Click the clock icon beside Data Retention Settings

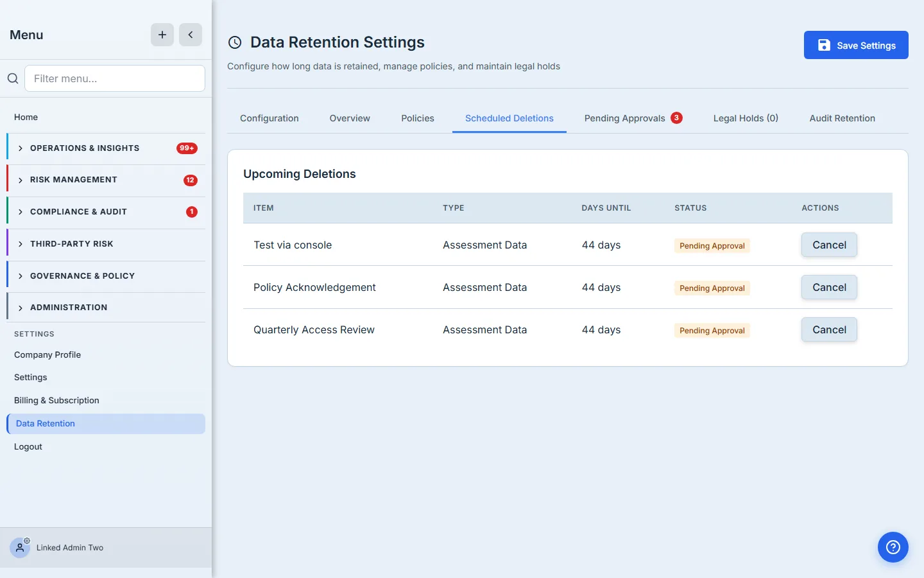[235, 42]
